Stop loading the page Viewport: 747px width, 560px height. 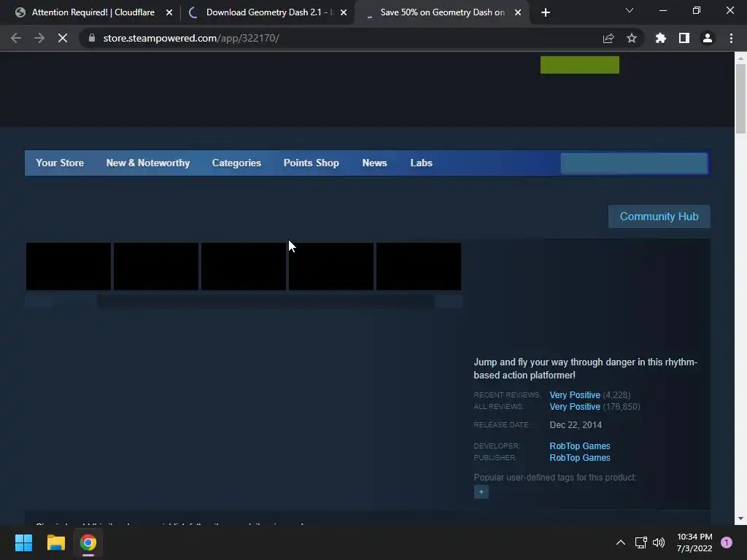click(63, 38)
